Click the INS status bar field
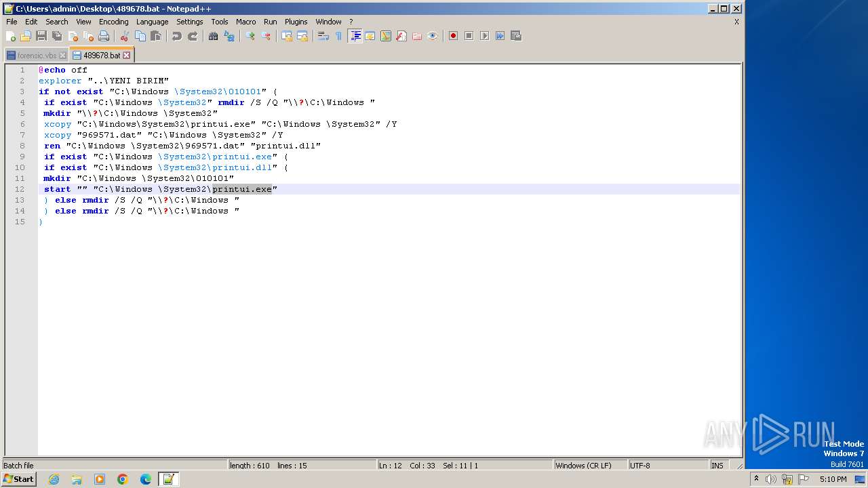The width and height of the screenshot is (868, 488). coord(717,466)
